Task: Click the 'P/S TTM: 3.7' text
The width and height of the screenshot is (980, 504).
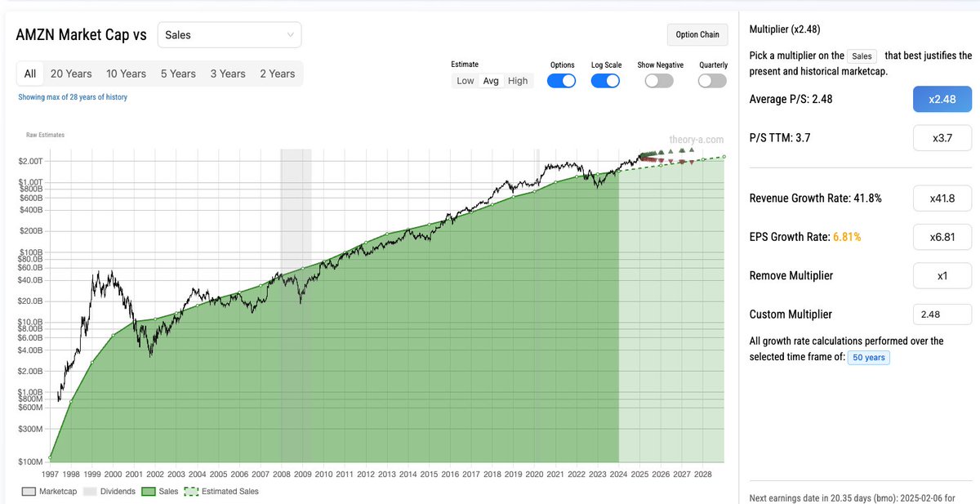Action: (779, 138)
